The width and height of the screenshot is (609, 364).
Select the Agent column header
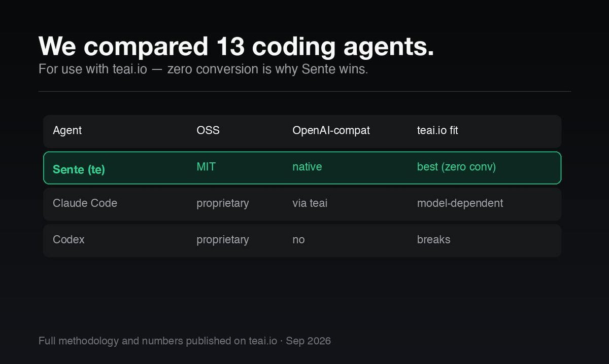[67, 130]
